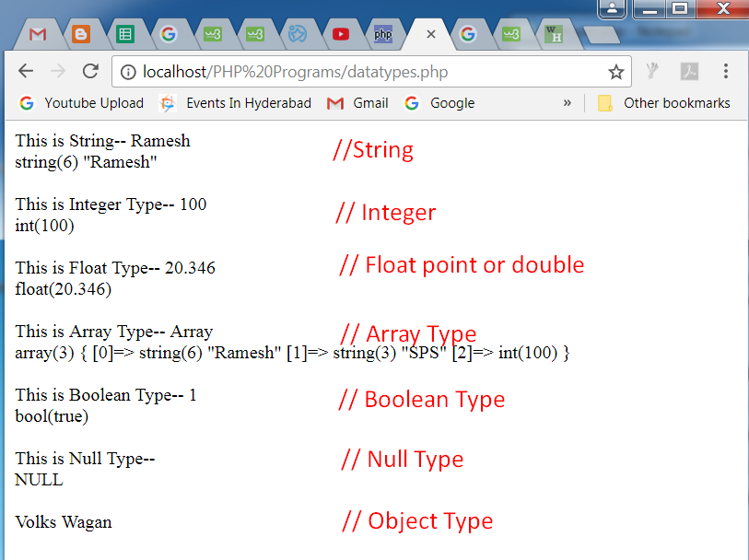Select the URL in the address bar

click(x=276, y=70)
